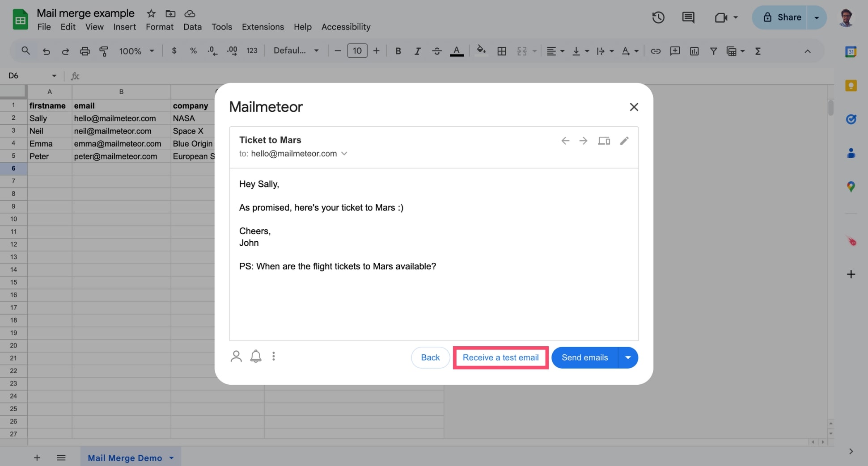This screenshot has height=466, width=868.
Task: Open the three-dot options in Mailmeteor
Action: point(274,356)
